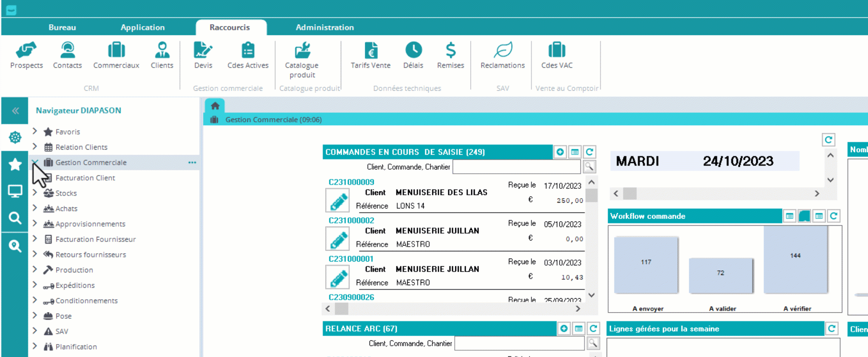This screenshot has width=868, height=357.
Task: Switch to the Application tab
Action: pyautogui.click(x=143, y=27)
